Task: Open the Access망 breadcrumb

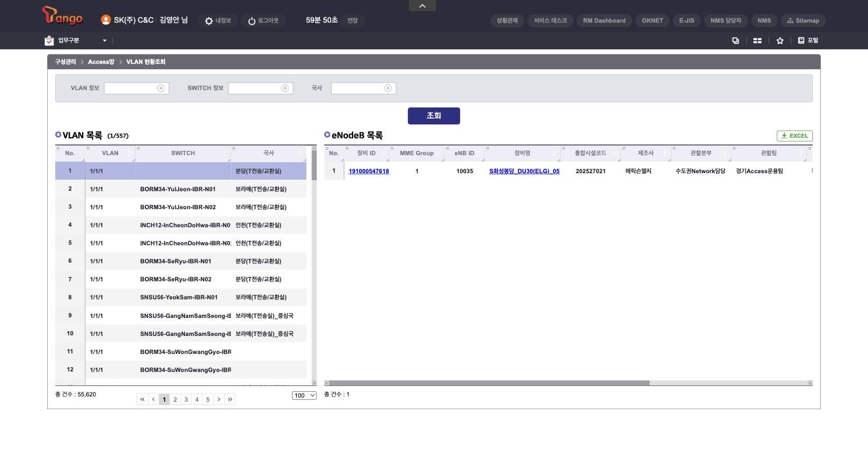Action: coord(101,62)
